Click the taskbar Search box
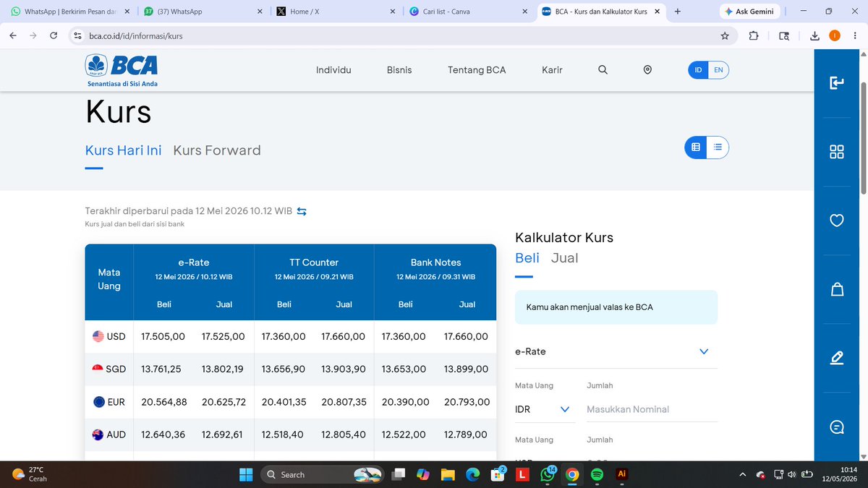The width and height of the screenshot is (868, 488). pyautogui.click(x=322, y=474)
